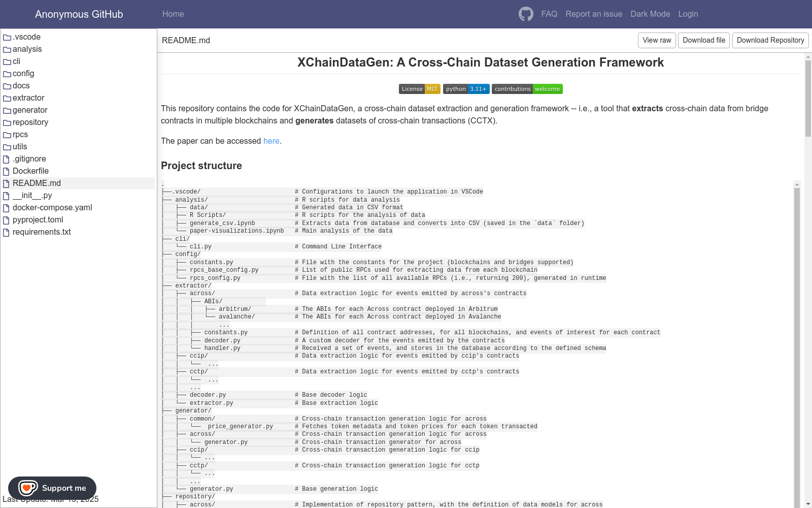This screenshot has height=508, width=812.
Task: Click the folder icon beside extractor
Action: 7,98
